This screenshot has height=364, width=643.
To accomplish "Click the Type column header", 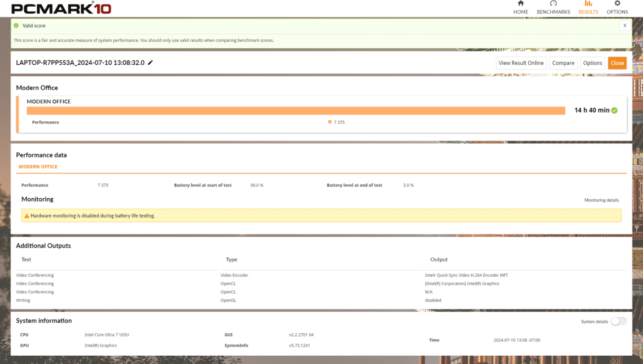I will tap(231, 260).
